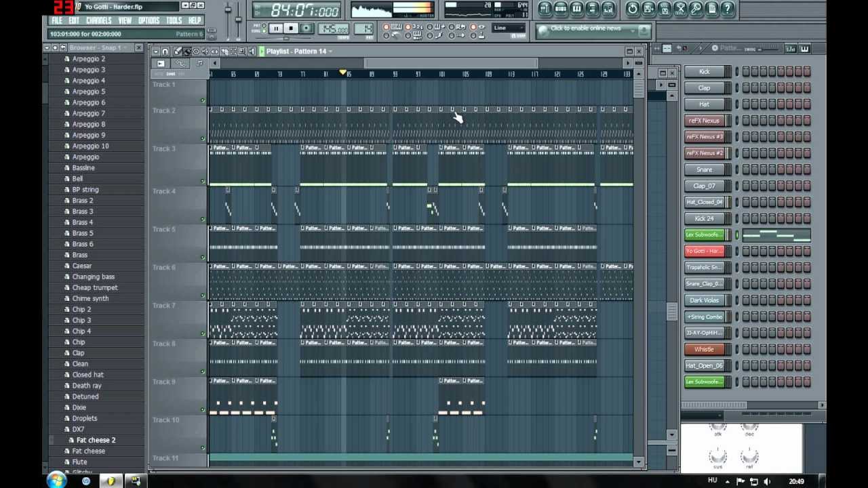Click the yellow playhead marker in timeline
Viewport: 868px width, 488px height.
point(343,72)
